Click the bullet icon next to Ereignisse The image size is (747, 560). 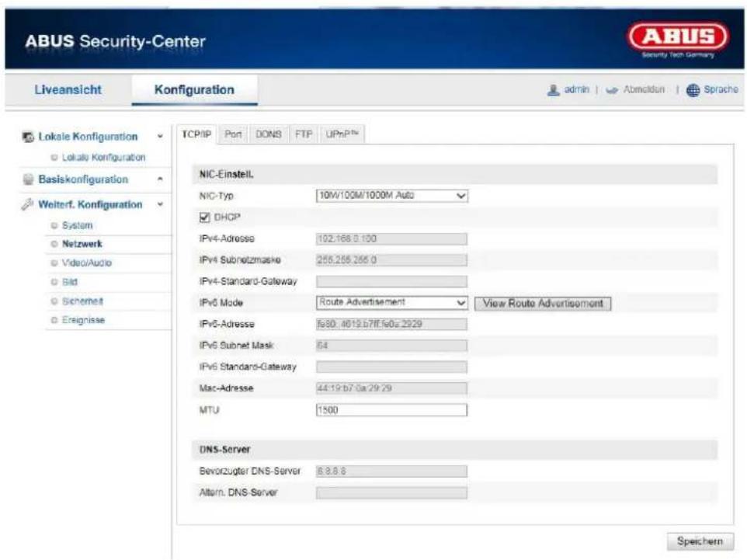click(x=54, y=320)
